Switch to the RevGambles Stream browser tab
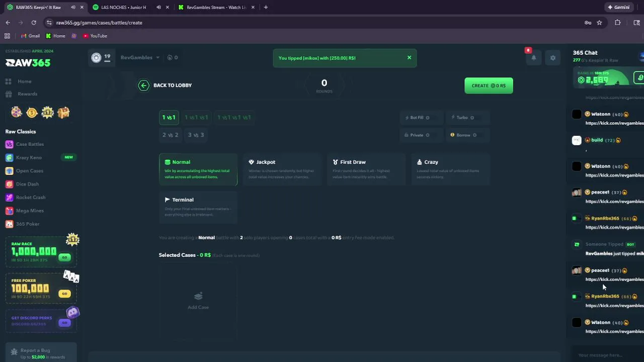Image resolution: width=644 pixels, height=362 pixels. click(x=216, y=8)
